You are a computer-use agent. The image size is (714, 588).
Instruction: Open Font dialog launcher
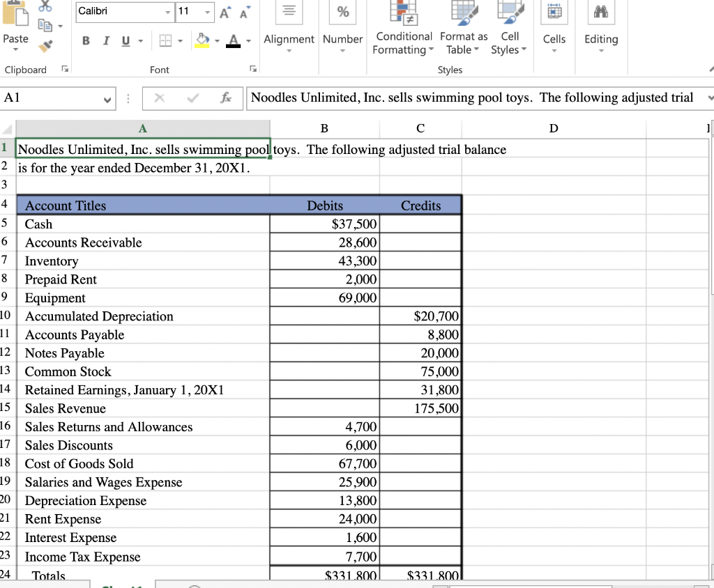253,69
